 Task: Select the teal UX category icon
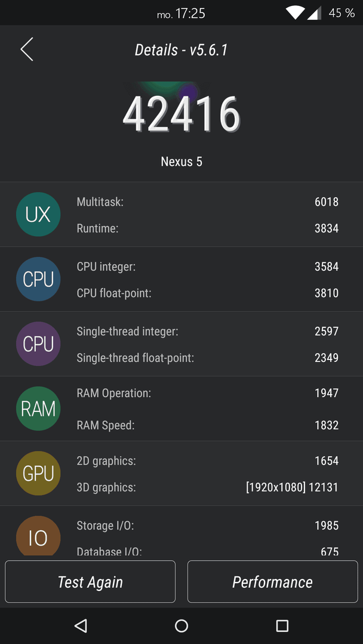point(38,215)
